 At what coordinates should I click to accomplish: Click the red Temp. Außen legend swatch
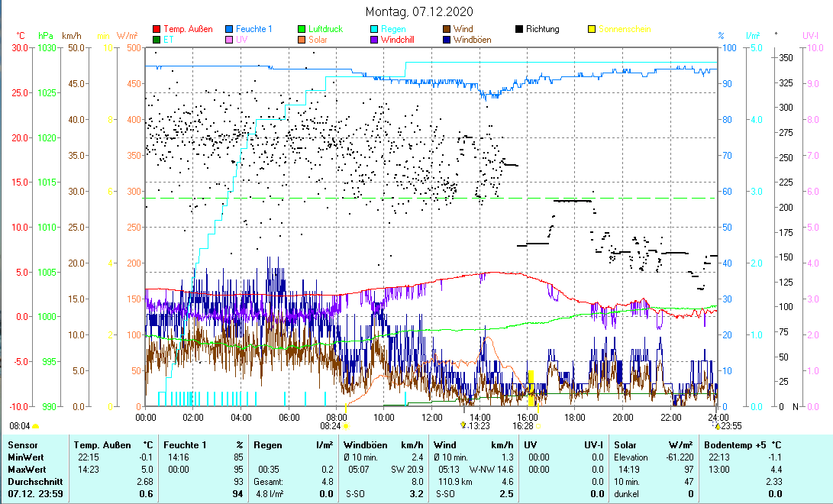(157, 30)
